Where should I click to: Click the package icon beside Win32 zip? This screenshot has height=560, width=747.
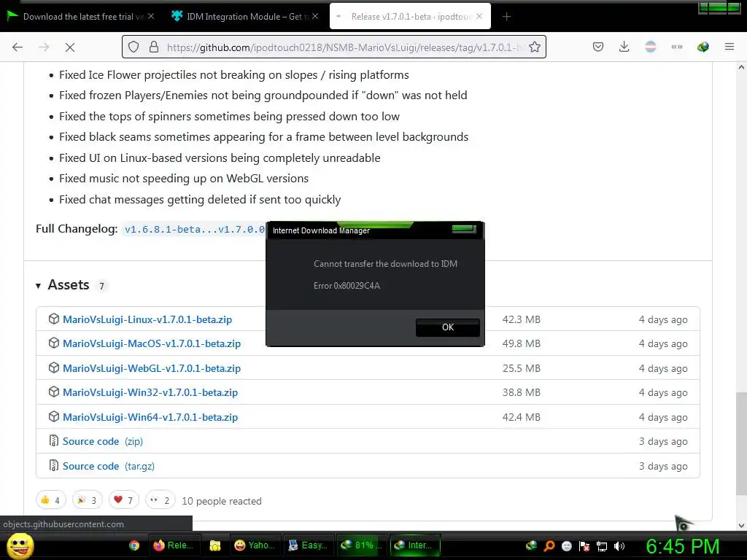pos(54,392)
